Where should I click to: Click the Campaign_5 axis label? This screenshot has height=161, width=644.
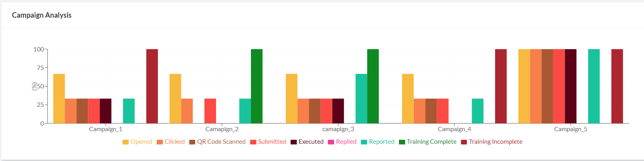571,129
